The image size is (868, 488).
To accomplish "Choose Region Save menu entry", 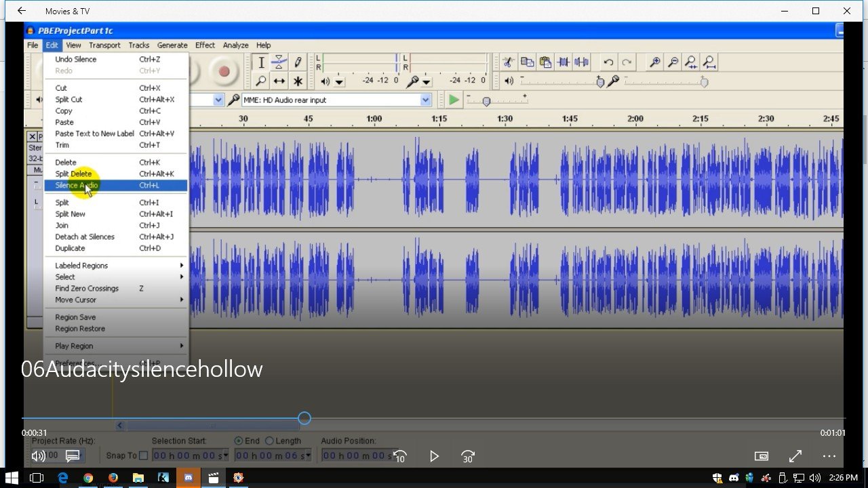I will (x=116, y=317).
